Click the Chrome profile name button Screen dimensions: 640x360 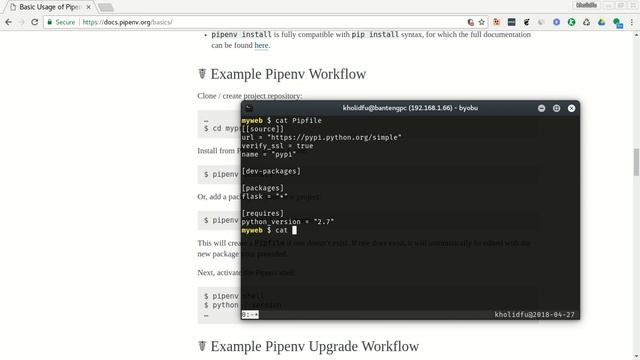[587, 5]
